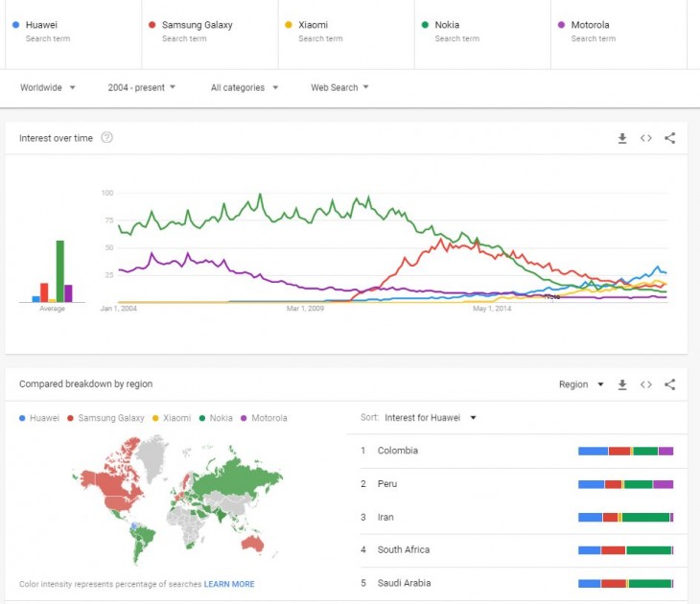Screen dimensions: 700x604
Task: Click the green Nokia average bar
Action: [59, 271]
